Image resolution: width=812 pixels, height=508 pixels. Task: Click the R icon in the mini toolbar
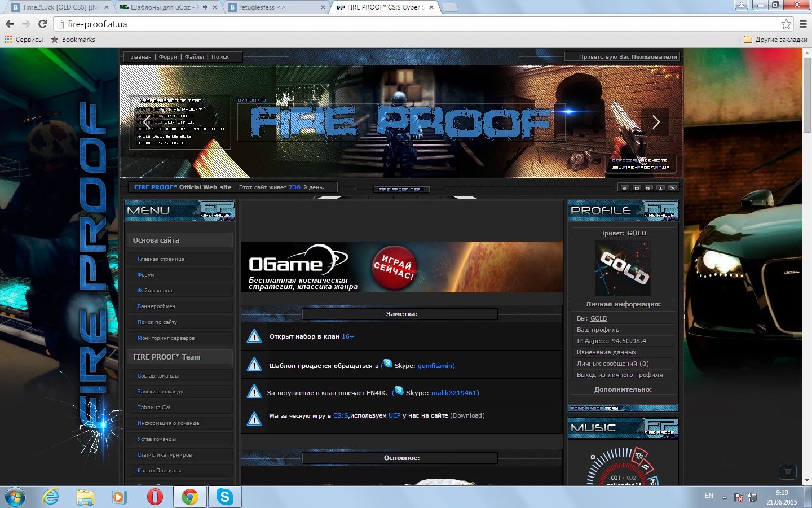point(637,188)
